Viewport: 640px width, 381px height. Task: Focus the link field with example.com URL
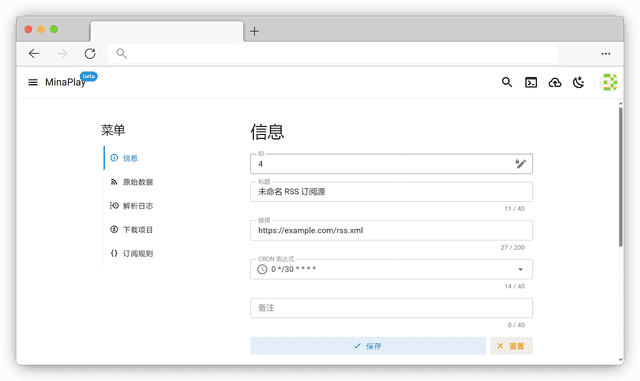point(391,230)
